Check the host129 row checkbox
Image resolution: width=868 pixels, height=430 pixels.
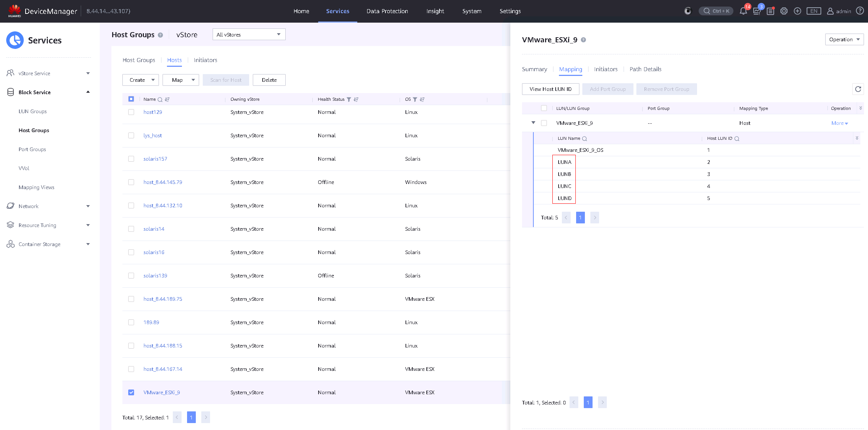[131, 112]
